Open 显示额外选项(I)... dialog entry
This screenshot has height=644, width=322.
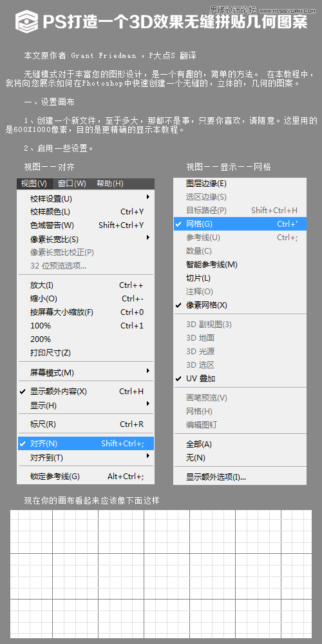[240, 477]
